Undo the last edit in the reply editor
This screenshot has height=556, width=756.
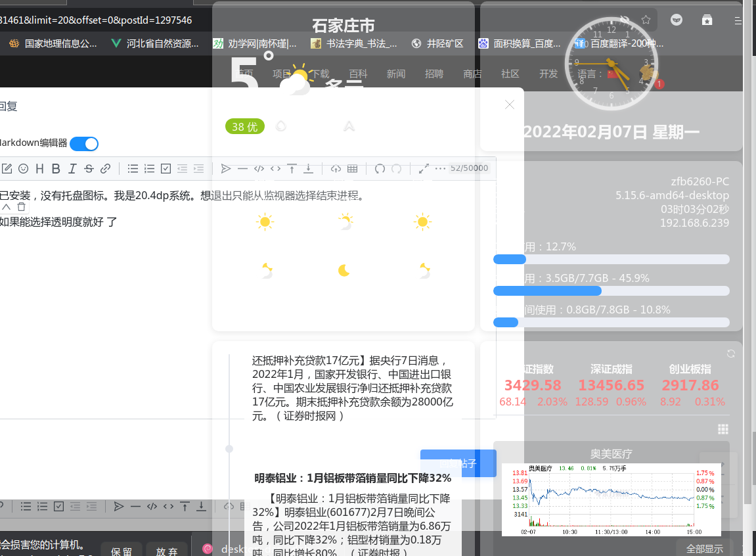click(x=380, y=168)
